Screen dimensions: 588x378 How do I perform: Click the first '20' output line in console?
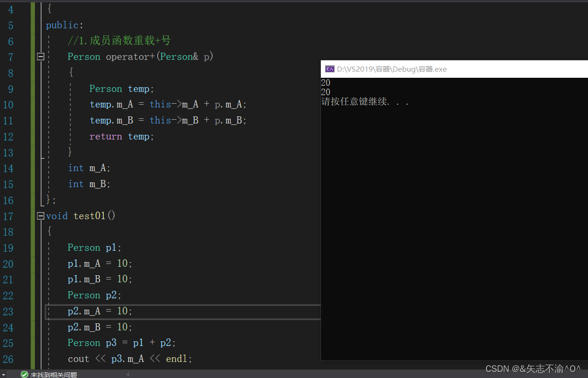click(326, 83)
